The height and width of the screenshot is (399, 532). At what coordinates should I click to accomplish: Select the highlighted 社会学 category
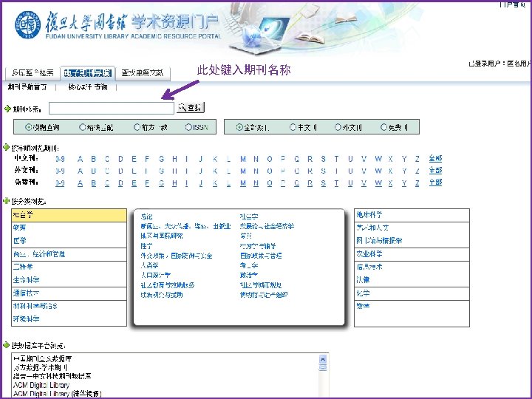(69, 215)
